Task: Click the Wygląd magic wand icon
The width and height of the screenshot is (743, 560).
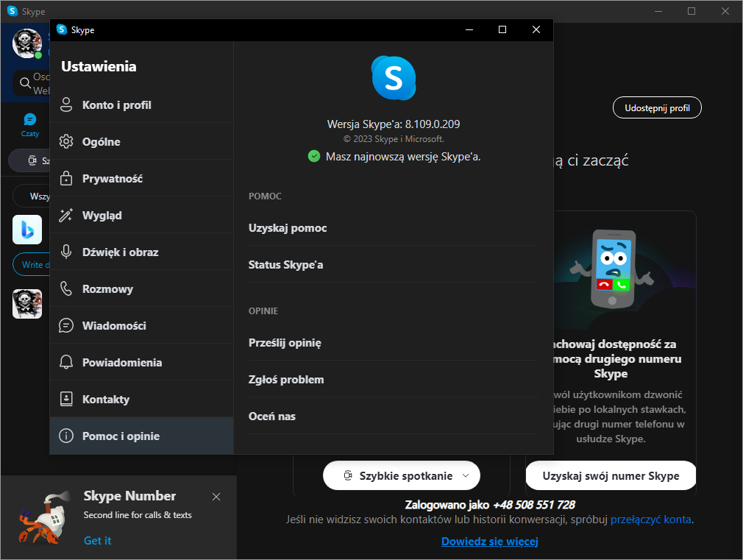Action: click(x=66, y=216)
